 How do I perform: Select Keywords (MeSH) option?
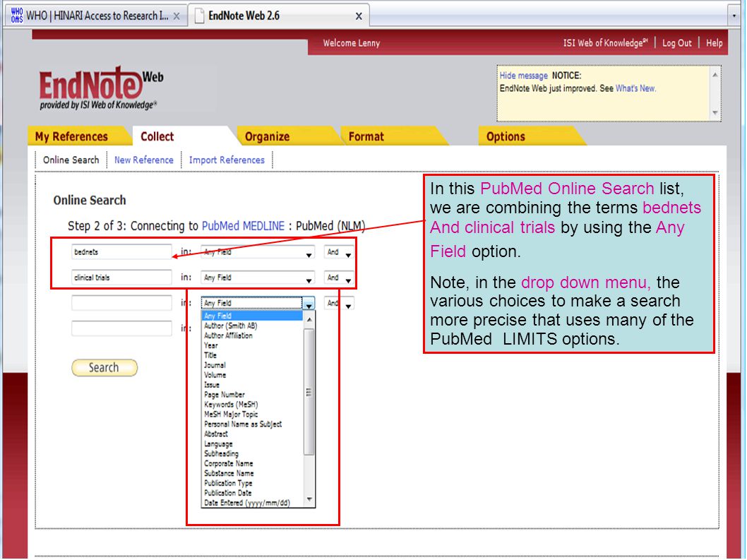pyautogui.click(x=253, y=404)
